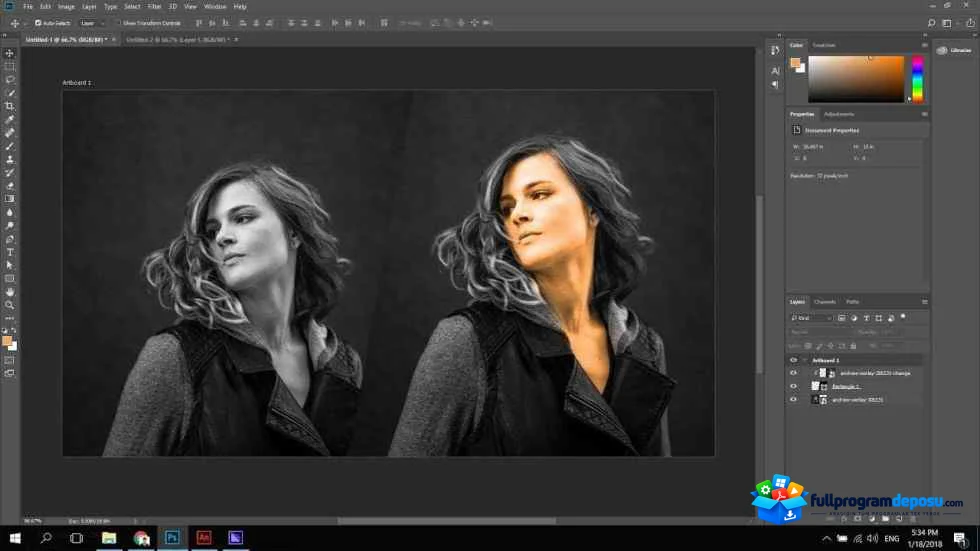Click the share icon in options bar
The height and width of the screenshot is (551, 980).
pyautogui.click(x=971, y=23)
